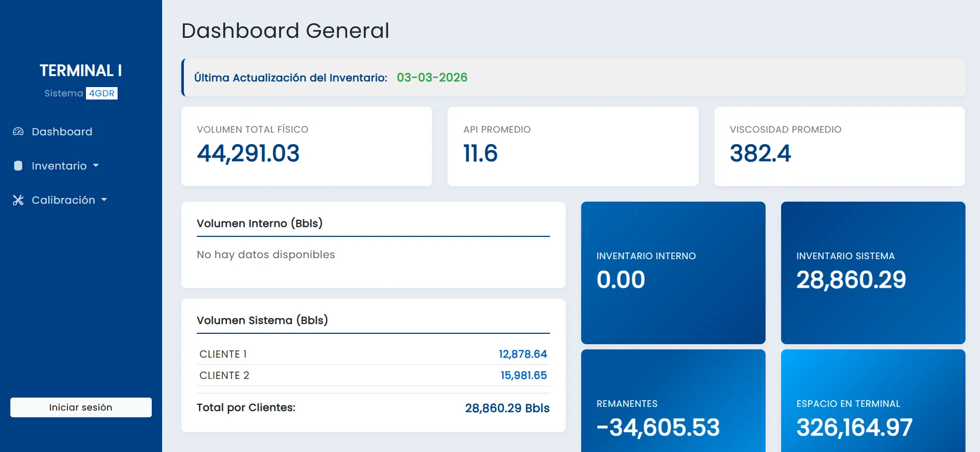Click the Espacio en Terminal value 326,164.97
980x452 pixels.
pyautogui.click(x=854, y=428)
